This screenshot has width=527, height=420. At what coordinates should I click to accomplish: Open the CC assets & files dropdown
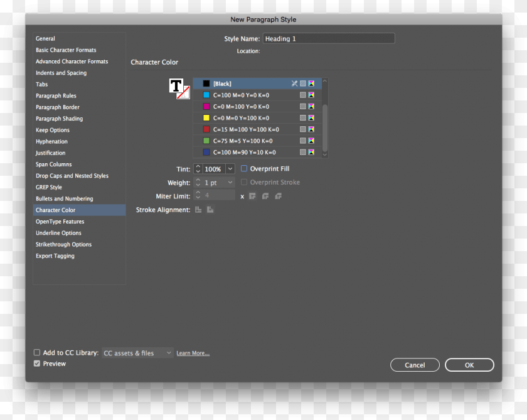(137, 353)
